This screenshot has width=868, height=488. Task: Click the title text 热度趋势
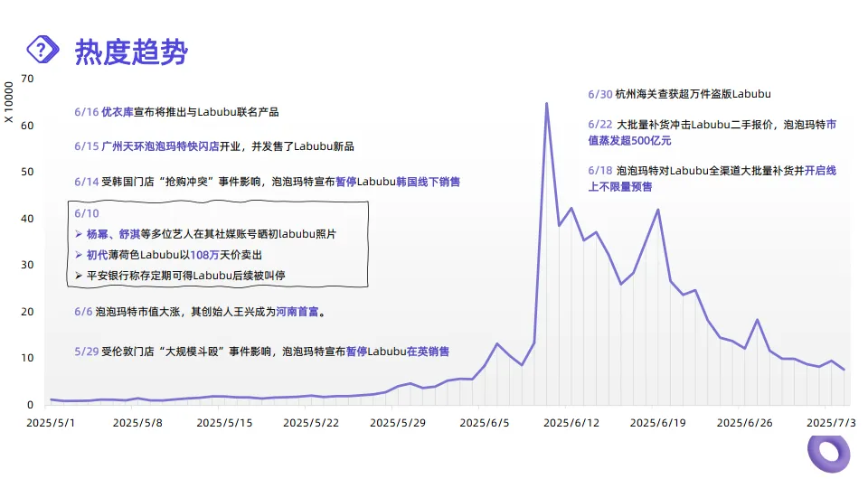131,52
